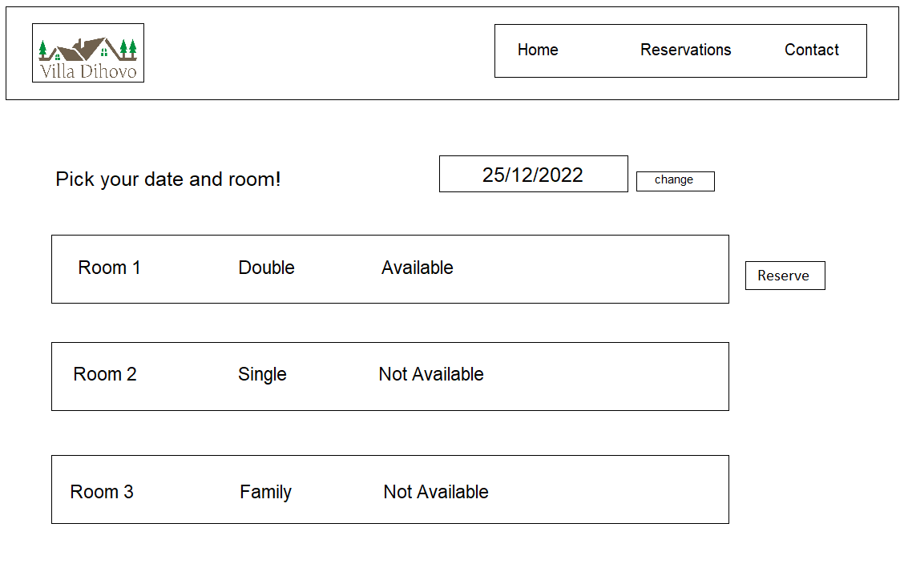
Task: Click the Single room type text
Action: [262, 374]
